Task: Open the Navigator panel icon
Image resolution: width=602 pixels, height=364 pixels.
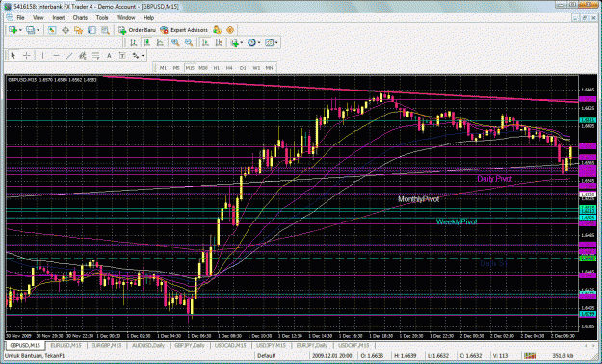Action: pyautogui.click(x=79, y=30)
